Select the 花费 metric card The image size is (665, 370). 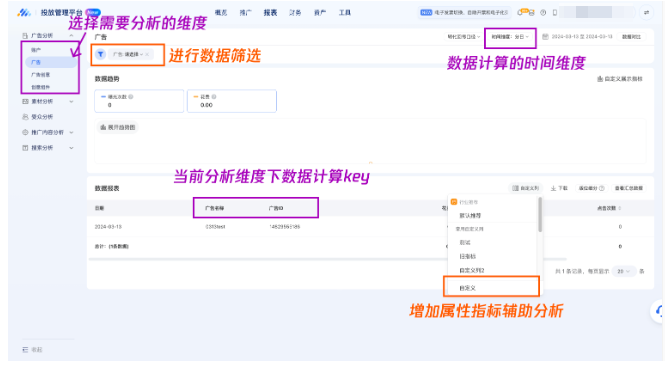(x=232, y=101)
